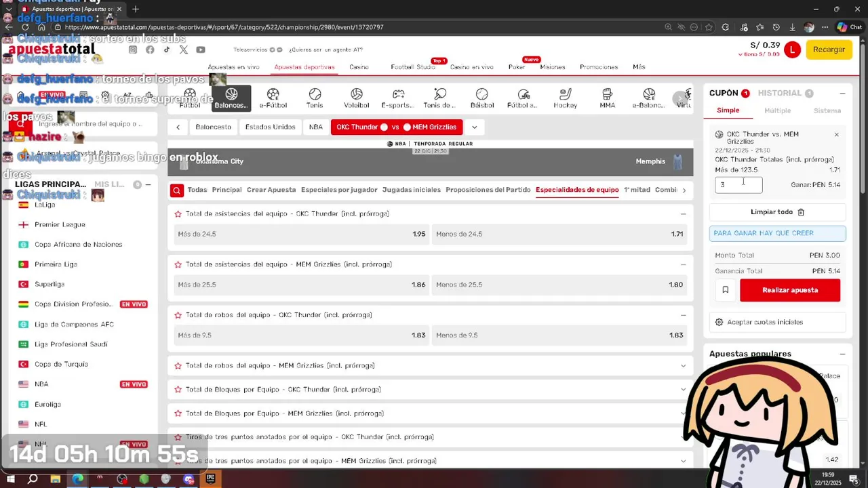Image resolution: width=868 pixels, height=488 pixels.
Task: Collapse Total de robos OKC Thunder market
Action: pyautogui.click(x=683, y=315)
